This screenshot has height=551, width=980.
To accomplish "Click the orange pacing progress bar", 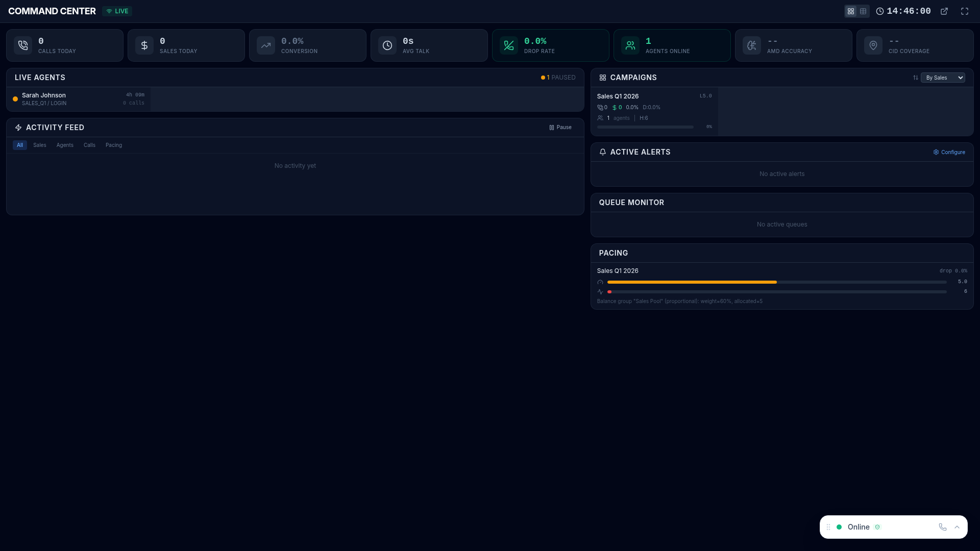I will [x=692, y=282].
